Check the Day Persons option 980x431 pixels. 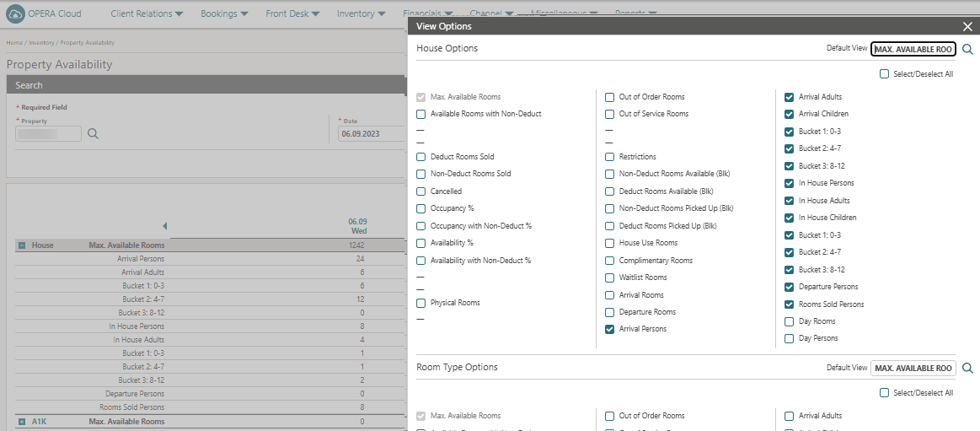point(790,338)
